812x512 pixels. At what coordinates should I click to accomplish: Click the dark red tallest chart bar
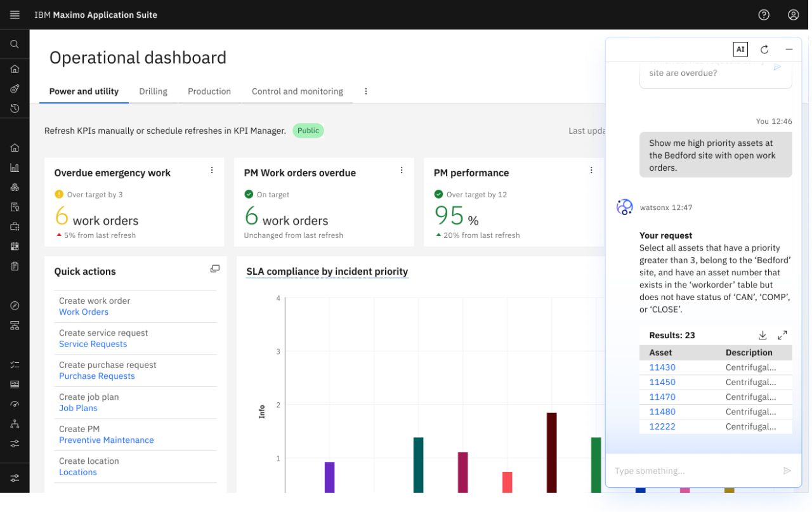(x=552, y=452)
